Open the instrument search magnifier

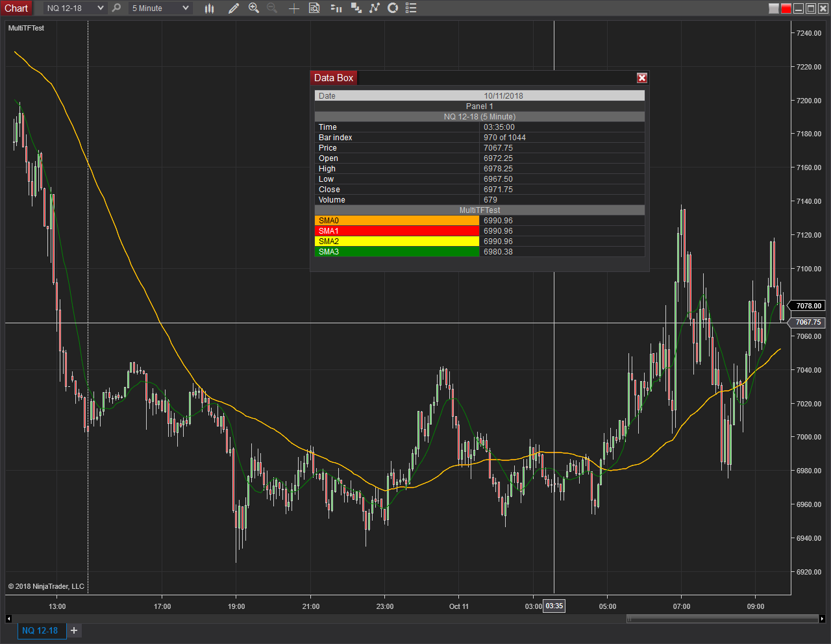[x=116, y=8]
